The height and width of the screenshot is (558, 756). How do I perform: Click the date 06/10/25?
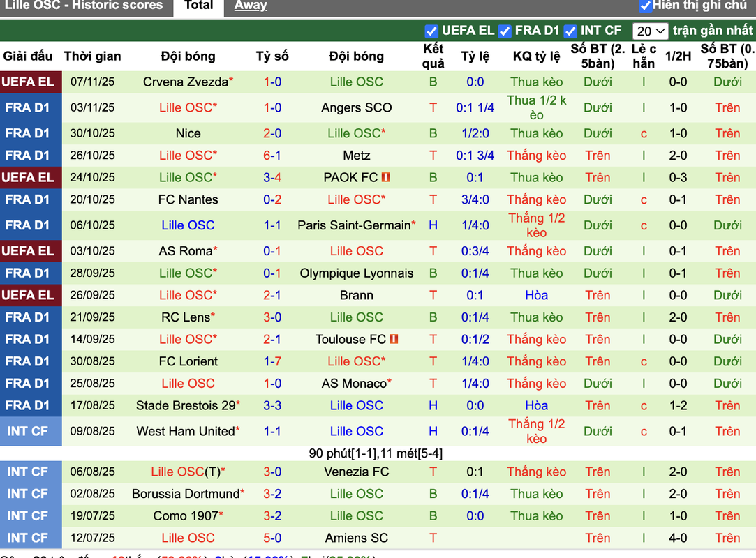[93, 225]
